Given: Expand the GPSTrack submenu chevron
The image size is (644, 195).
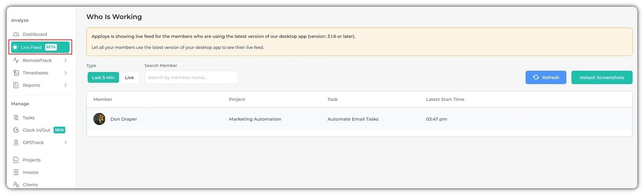Looking at the screenshot, I should coord(65,142).
